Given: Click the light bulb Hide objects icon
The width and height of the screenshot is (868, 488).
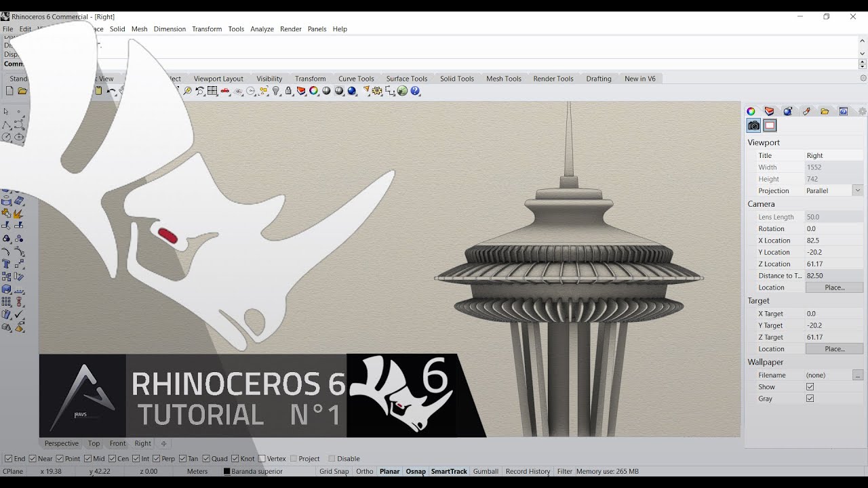Looking at the screenshot, I should (276, 91).
